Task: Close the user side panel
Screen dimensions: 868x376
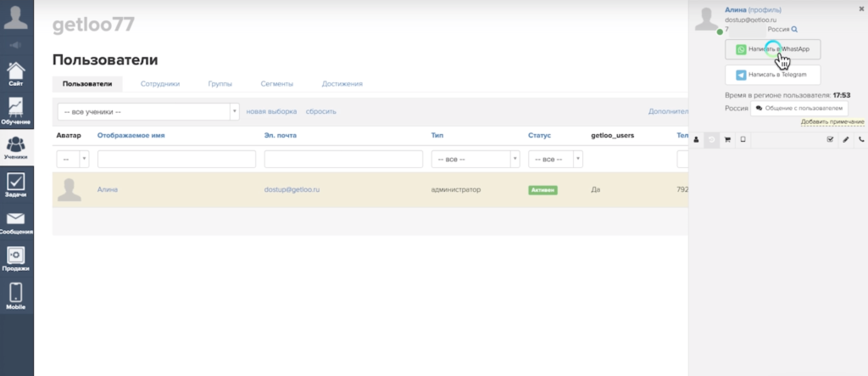Action: [861, 8]
